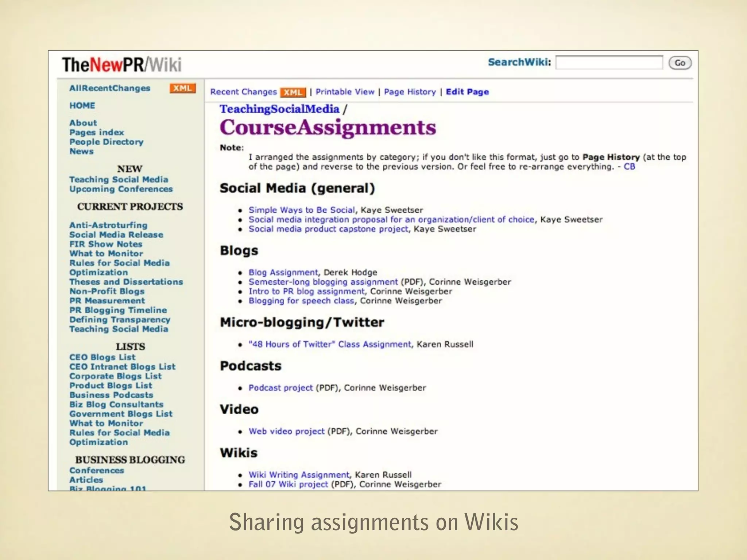Open the Defining Transparency link
The image size is (747, 560).
point(120,320)
